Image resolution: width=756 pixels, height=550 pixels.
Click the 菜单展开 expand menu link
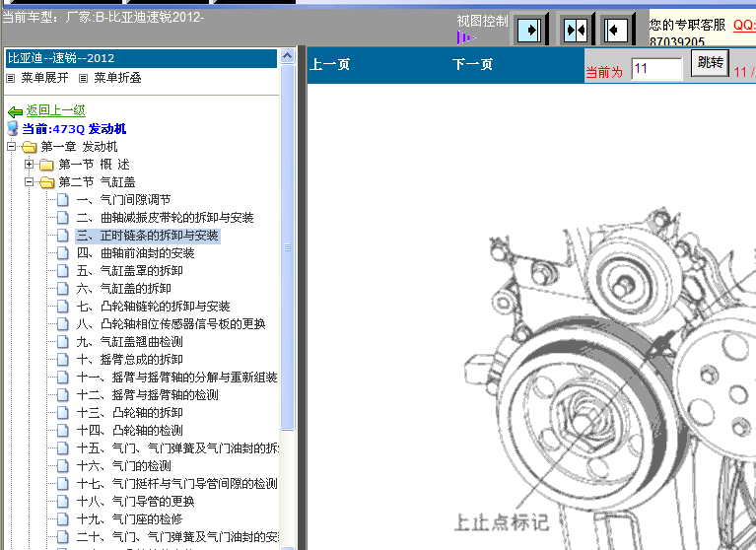[44, 78]
